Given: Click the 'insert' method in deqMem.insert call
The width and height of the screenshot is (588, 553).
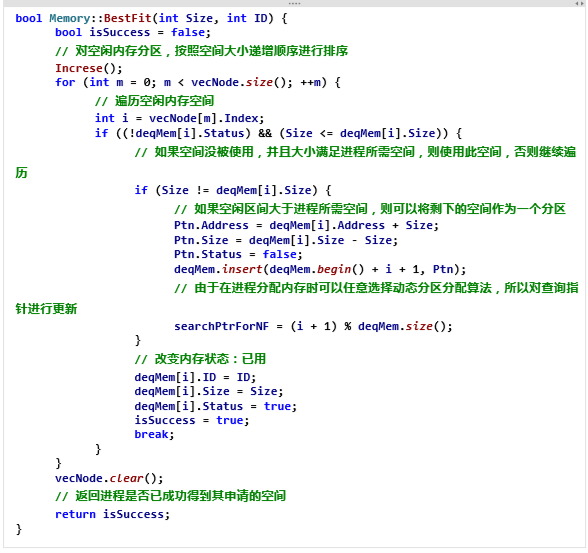Looking at the screenshot, I should (242, 269).
